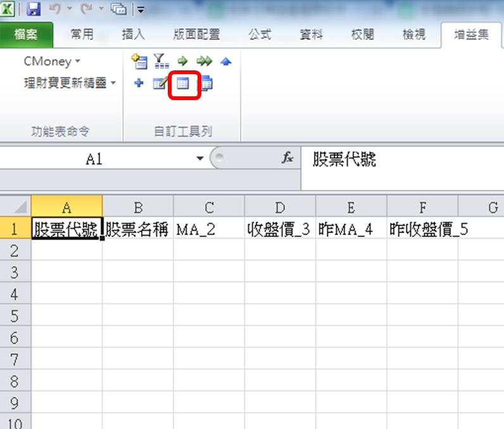Screen dimensions: 504x429
Task: Select column B header
Action: coord(138,207)
